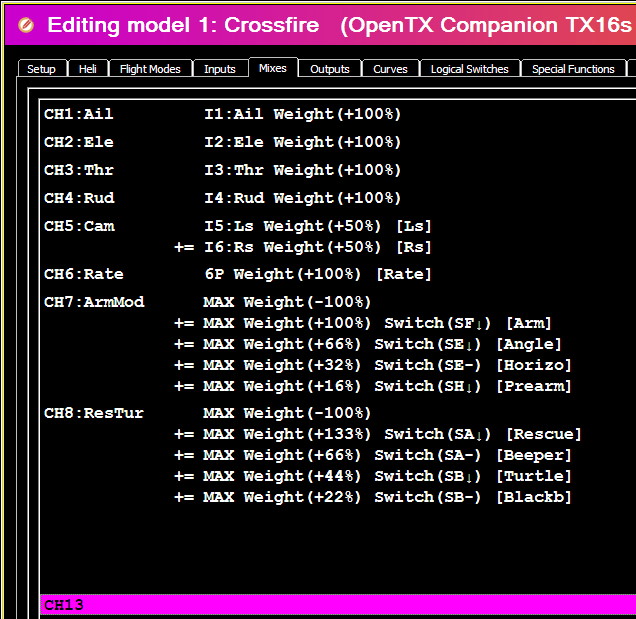Open the Logical Switches tab
Screen dimensions: 636x619
click(470, 69)
